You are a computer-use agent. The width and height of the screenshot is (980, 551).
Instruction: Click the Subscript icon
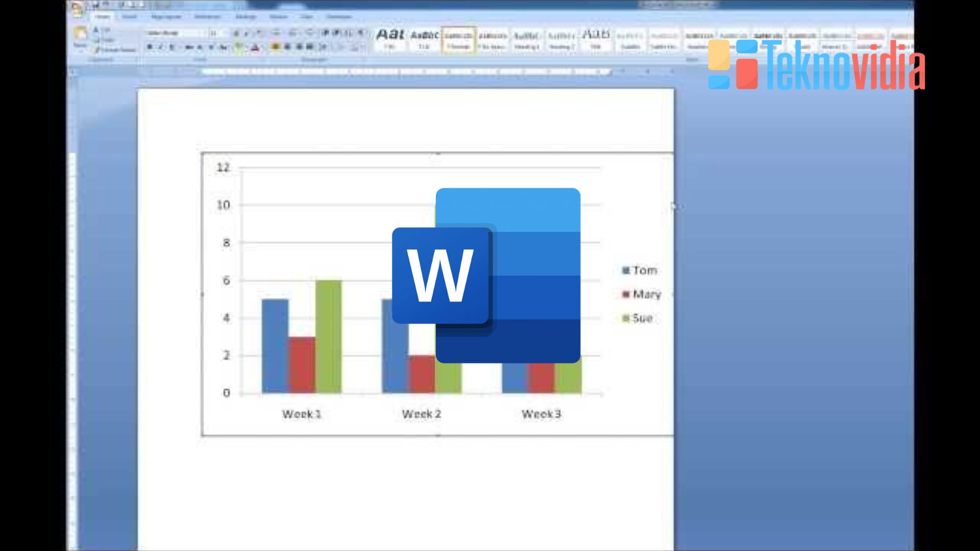200,47
